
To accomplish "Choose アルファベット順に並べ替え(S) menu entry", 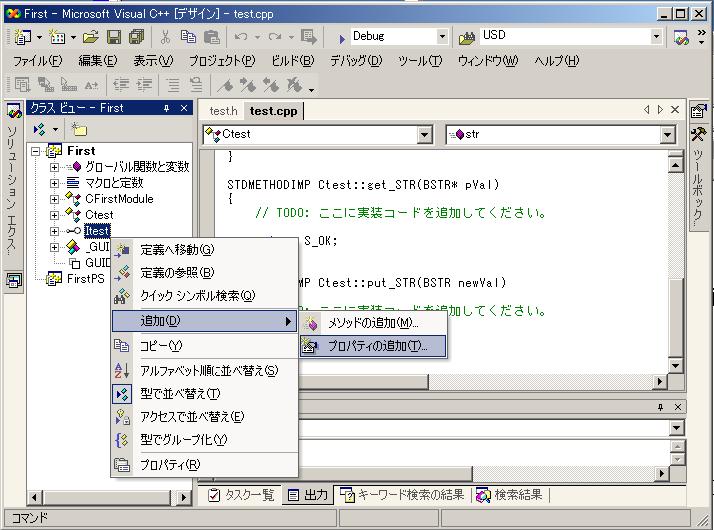I will click(x=205, y=371).
